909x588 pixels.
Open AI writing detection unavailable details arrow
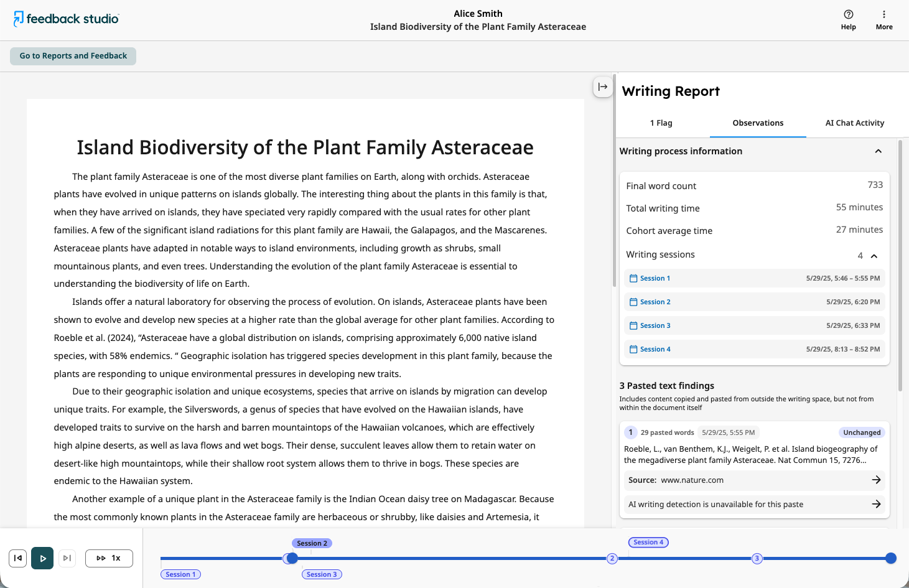click(876, 504)
